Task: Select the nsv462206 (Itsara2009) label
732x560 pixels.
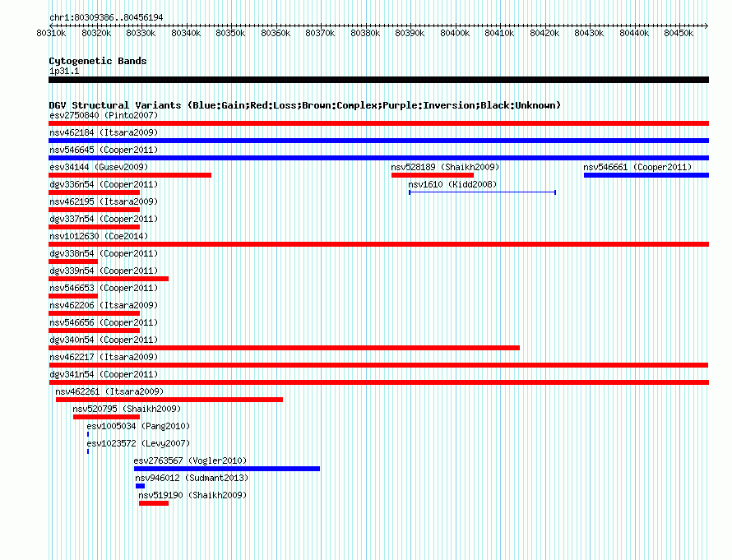Action: coord(104,305)
